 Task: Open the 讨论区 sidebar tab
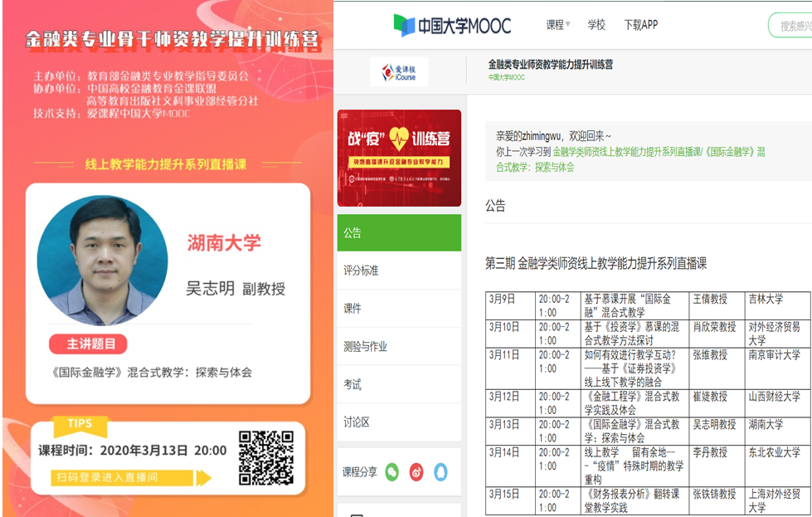click(399, 422)
